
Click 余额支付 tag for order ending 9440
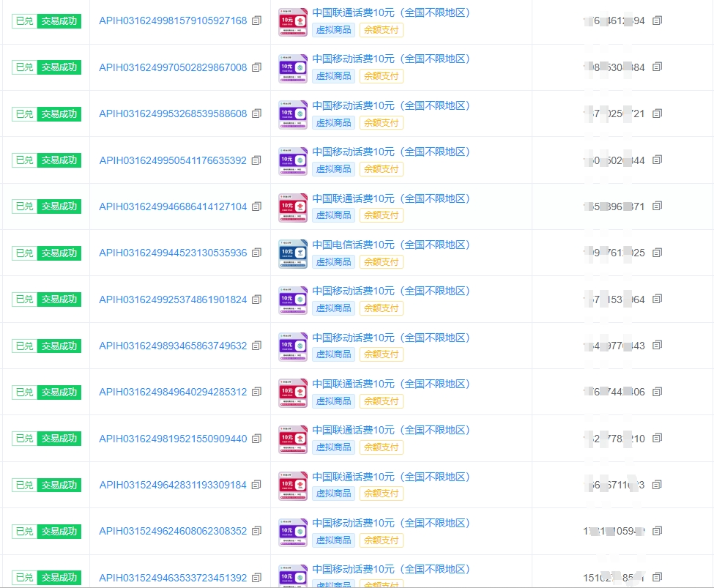(x=381, y=447)
